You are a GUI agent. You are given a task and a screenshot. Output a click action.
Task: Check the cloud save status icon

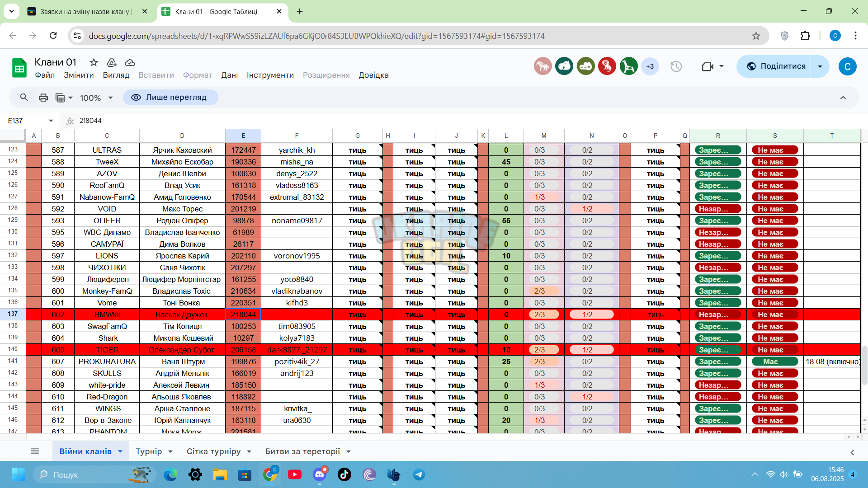tap(130, 62)
